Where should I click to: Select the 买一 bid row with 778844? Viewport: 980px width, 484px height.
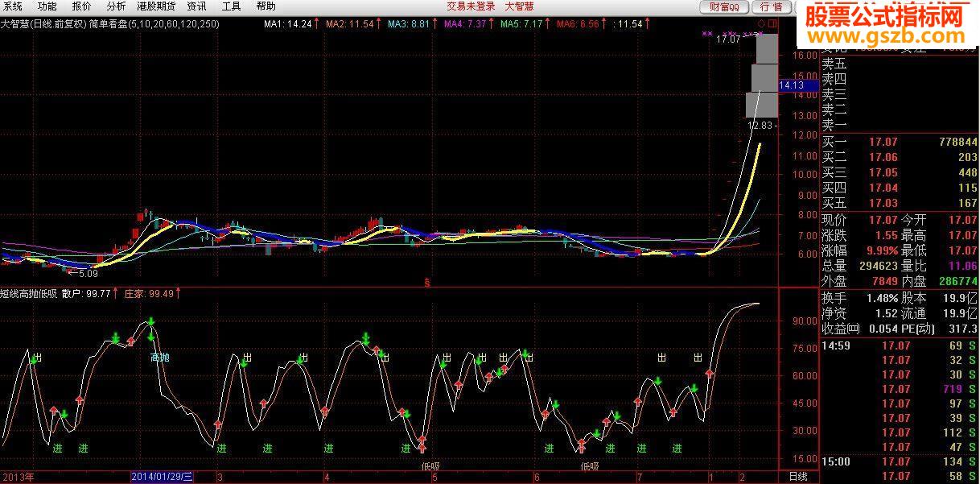[x=900, y=143]
